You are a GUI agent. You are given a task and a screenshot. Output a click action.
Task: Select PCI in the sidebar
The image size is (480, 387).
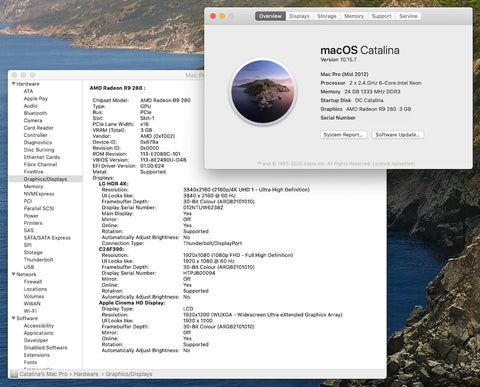click(x=28, y=201)
